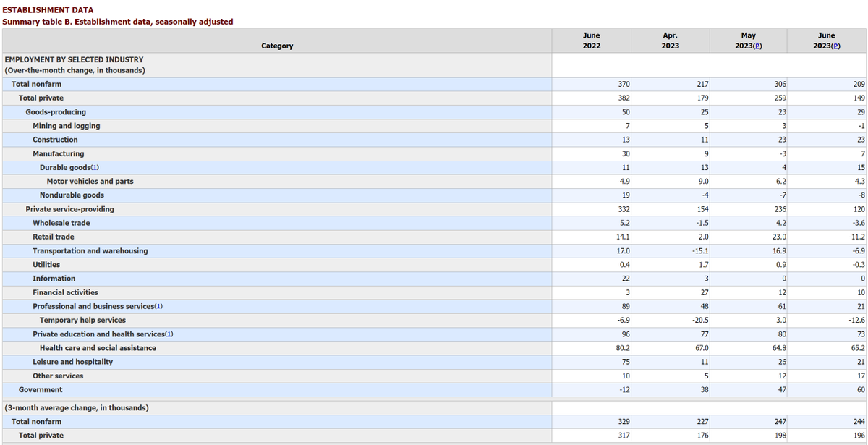
Task: Click Private service-providing June 2022 value 332
Action: pos(624,209)
